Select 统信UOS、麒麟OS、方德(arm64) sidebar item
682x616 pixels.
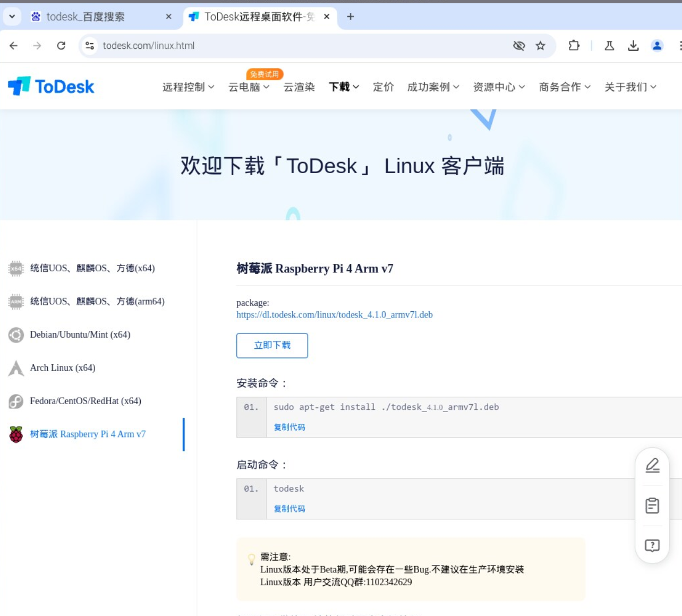[92, 302]
